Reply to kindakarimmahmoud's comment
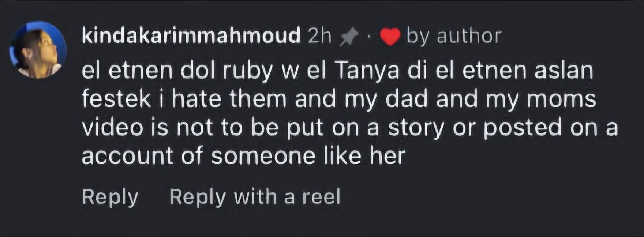644x237 pixels. click(110, 197)
